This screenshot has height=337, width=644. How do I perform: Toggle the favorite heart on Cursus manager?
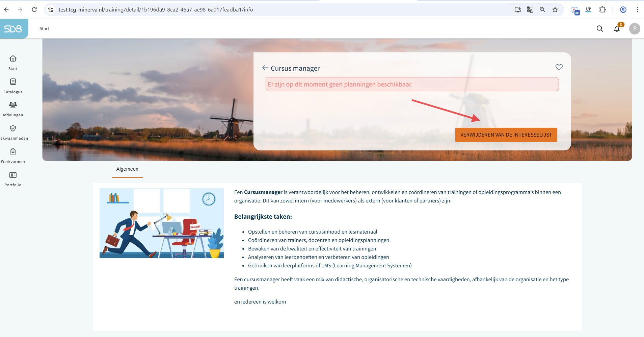point(559,68)
